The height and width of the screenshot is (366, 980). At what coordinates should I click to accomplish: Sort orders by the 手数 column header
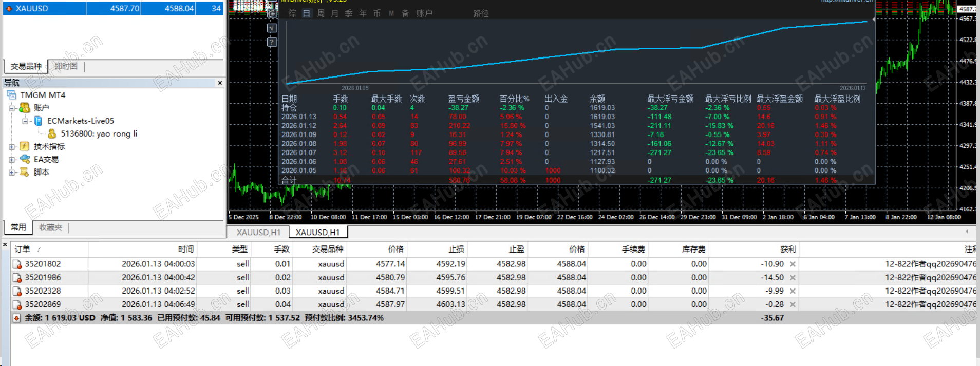click(272, 249)
